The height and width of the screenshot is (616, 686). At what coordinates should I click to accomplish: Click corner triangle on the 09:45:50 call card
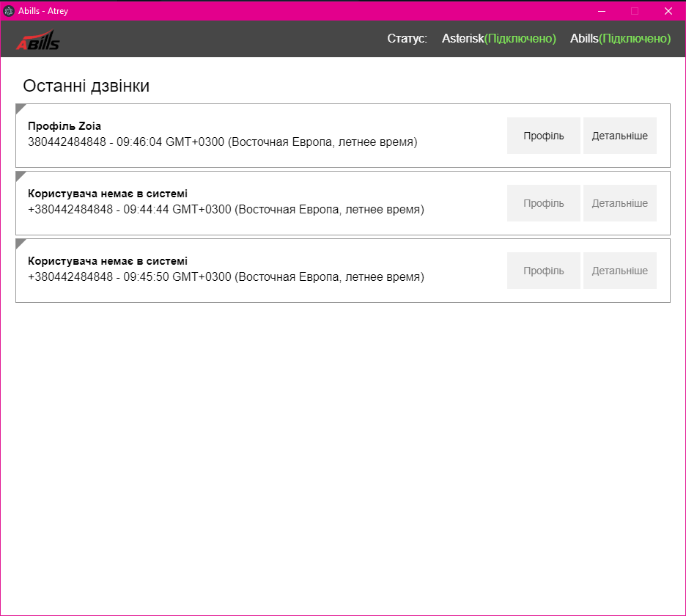20,243
